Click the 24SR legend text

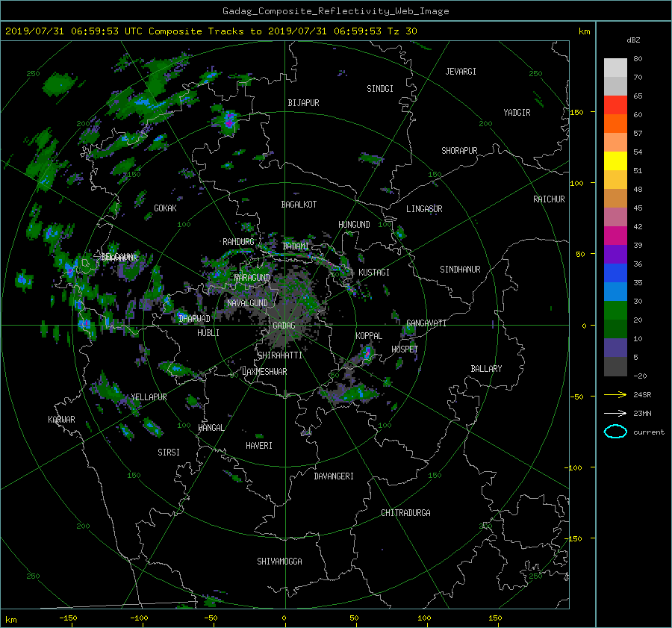(x=642, y=395)
